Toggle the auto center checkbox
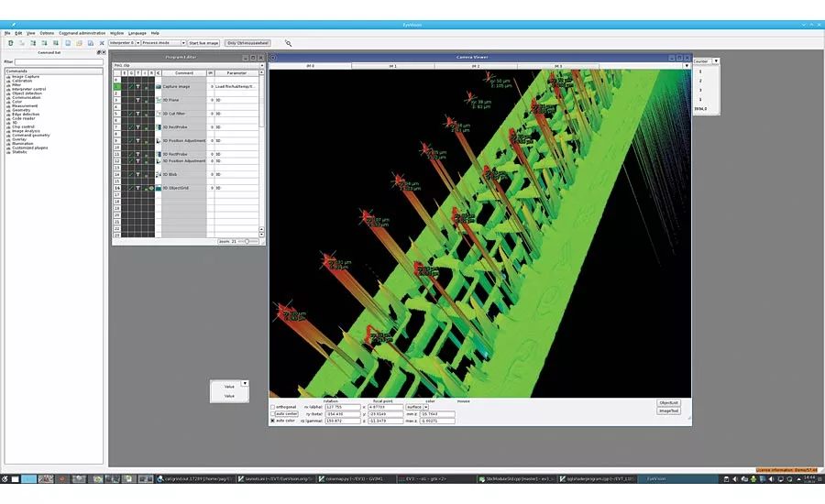The image size is (825, 504). point(272,414)
